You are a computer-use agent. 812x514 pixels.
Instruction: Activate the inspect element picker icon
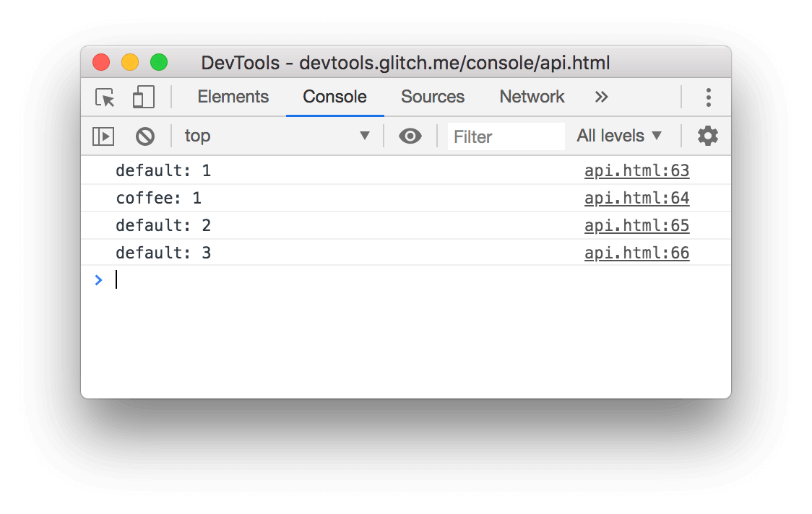click(105, 97)
